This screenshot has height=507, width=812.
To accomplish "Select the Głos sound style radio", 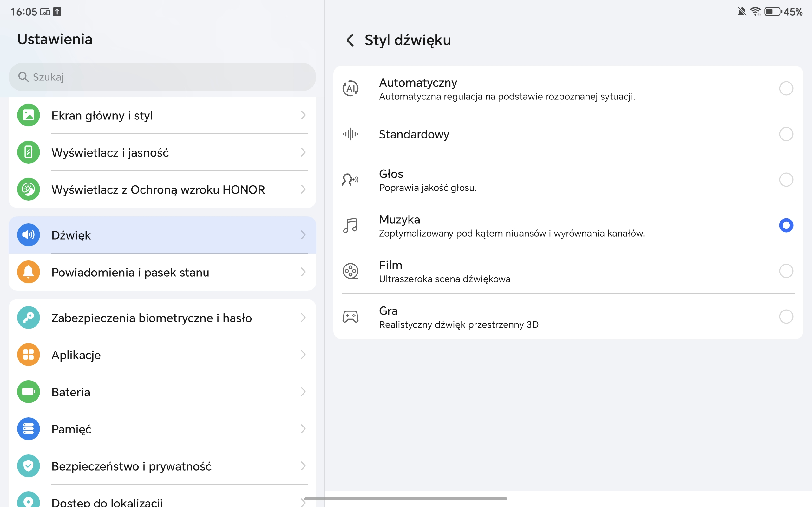I will (786, 180).
